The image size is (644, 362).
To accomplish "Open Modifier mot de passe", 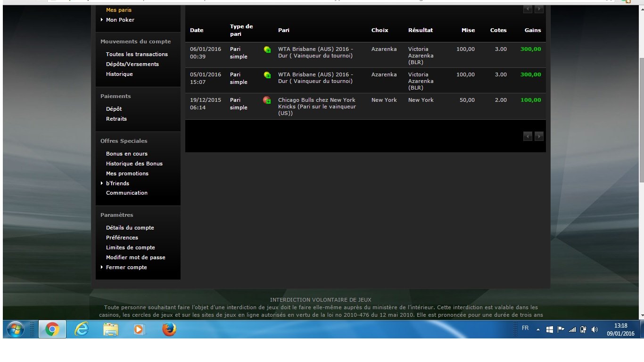I will 136,257.
